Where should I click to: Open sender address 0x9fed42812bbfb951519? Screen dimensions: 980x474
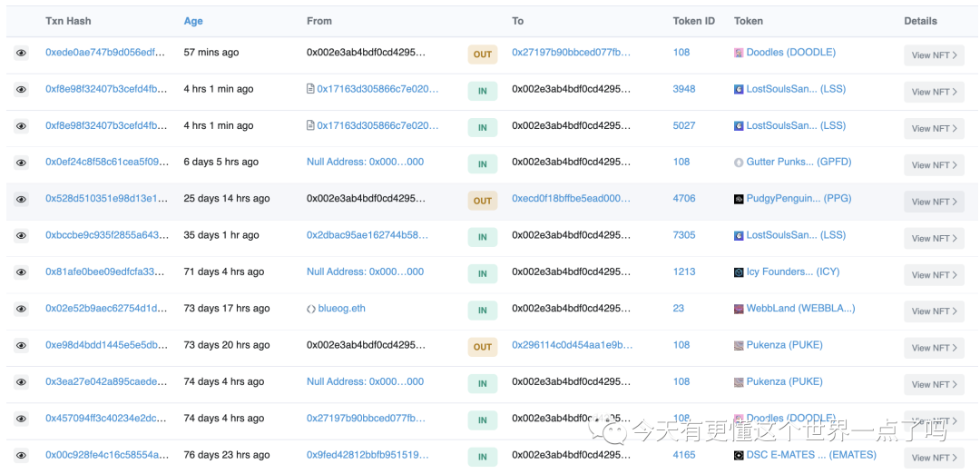tap(367, 455)
